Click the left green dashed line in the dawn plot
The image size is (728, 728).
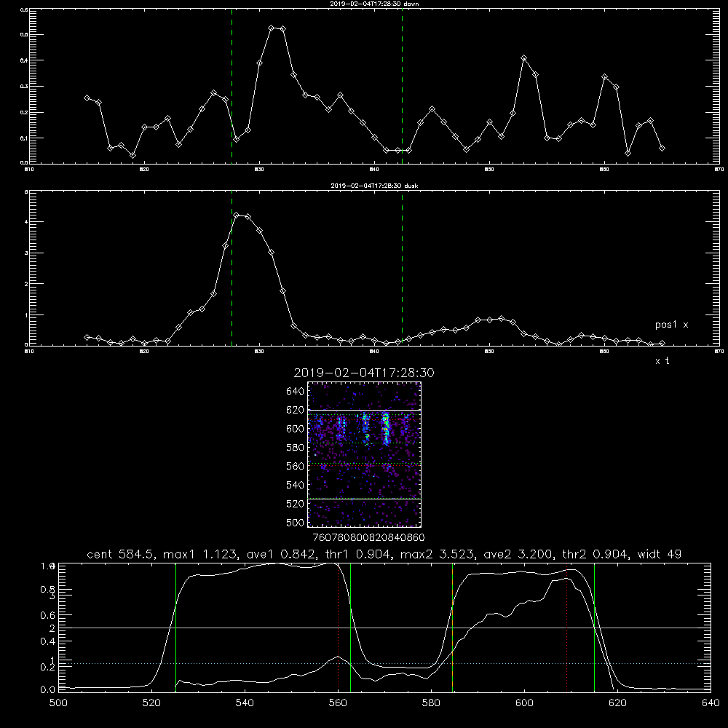232,86
